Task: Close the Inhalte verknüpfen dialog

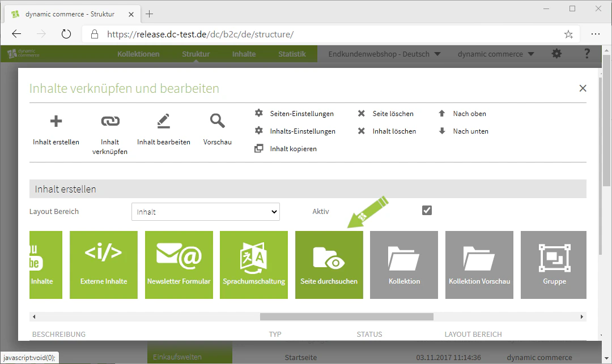Action: (583, 88)
